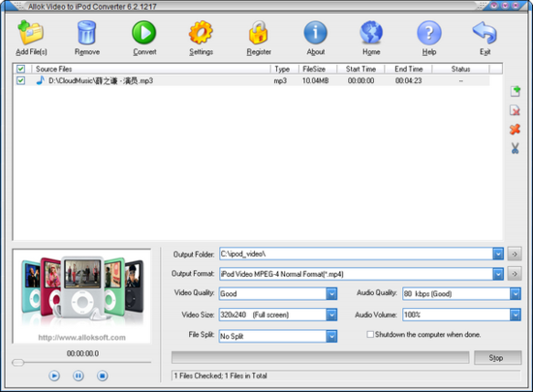Click the browse button next to Output Folder

[x=515, y=254]
